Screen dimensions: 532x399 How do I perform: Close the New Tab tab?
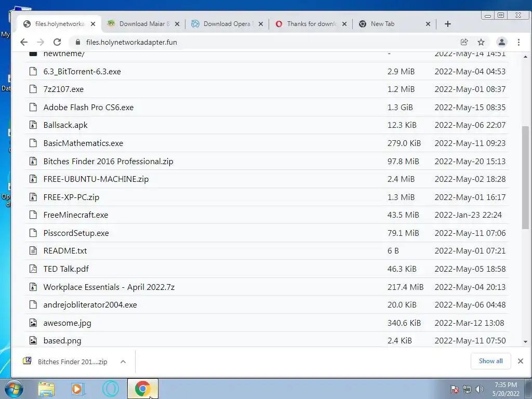(428, 24)
